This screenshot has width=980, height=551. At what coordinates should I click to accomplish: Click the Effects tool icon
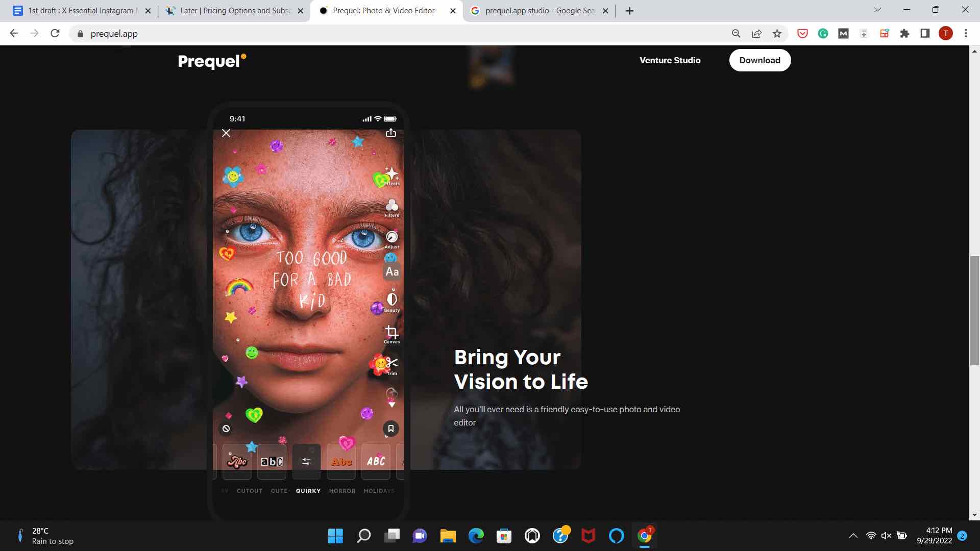click(391, 175)
